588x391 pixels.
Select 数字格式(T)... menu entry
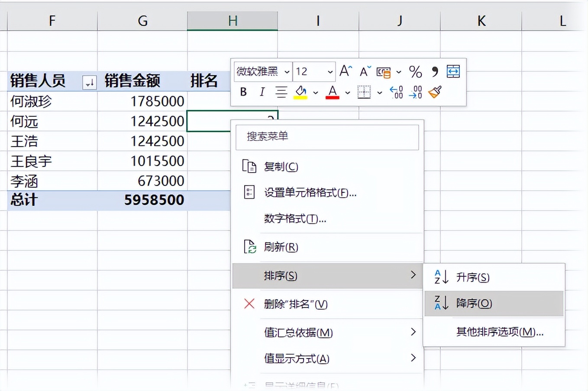click(x=327, y=218)
